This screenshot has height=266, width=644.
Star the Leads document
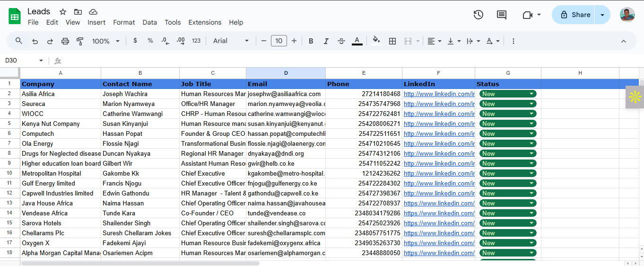[63, 12]
